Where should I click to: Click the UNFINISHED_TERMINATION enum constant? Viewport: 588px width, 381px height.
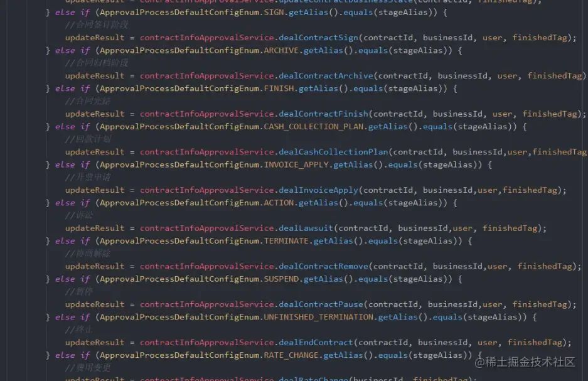(318, 317)
